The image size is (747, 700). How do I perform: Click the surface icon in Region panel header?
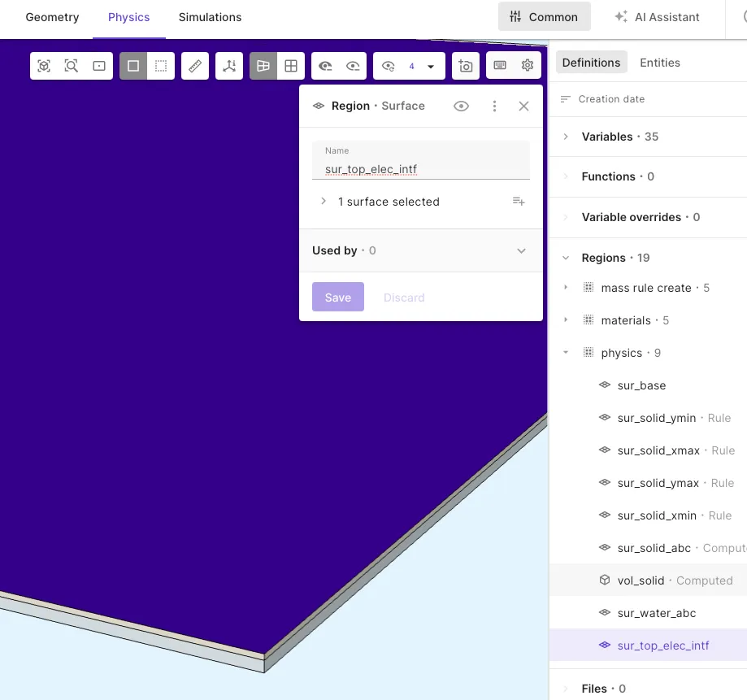[x=319, y=106]
